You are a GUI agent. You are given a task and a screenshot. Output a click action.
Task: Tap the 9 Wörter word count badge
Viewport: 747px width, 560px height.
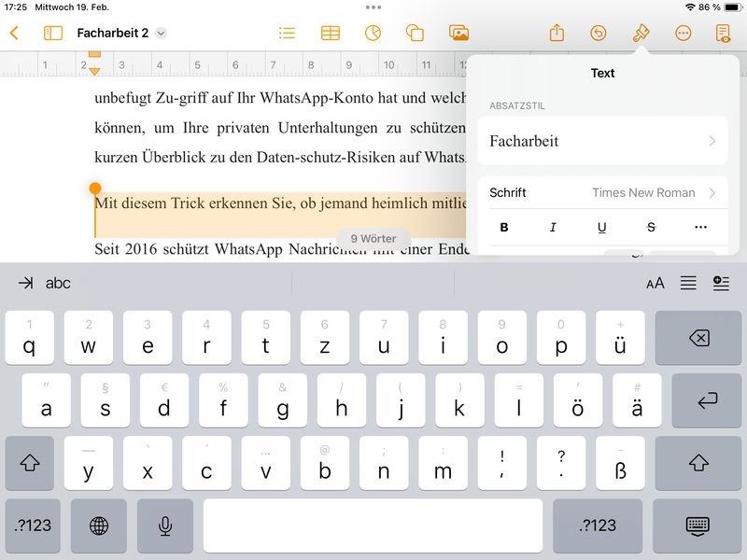(x=373, y=238)
